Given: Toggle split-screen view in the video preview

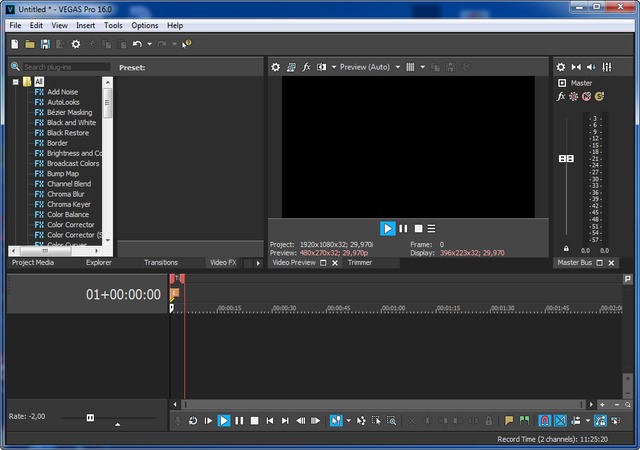Looking at the screenshot, I should coord(322,67).
